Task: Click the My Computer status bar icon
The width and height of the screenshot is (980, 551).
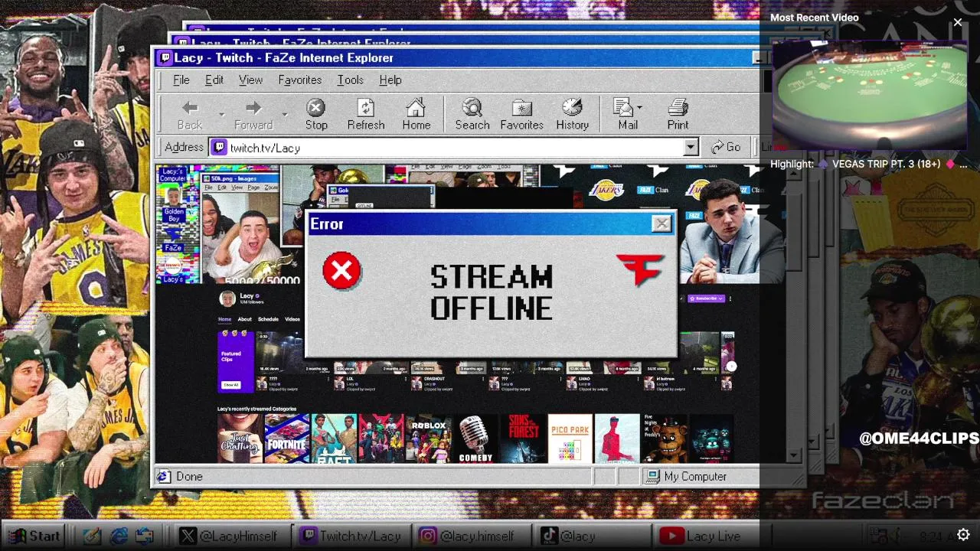Action: 652,476
